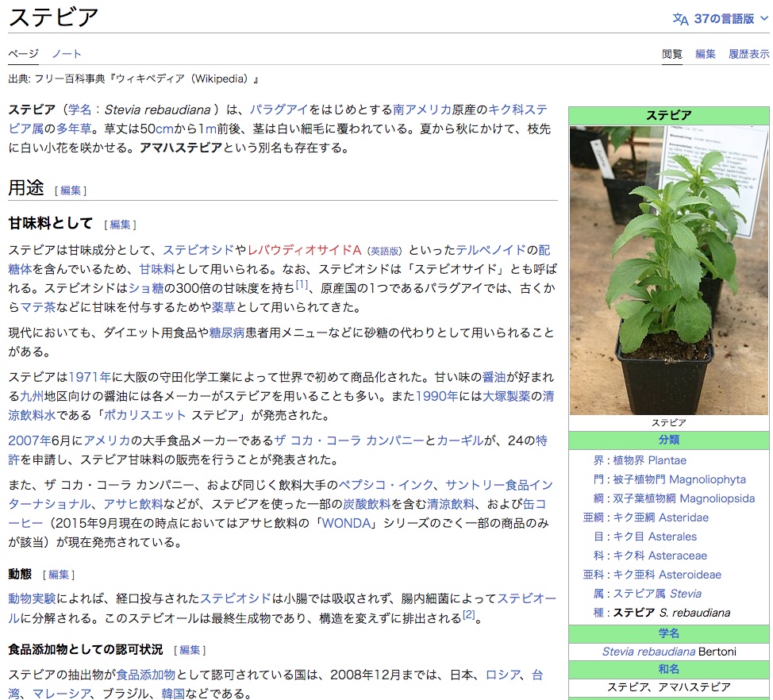
Task: Click the language translation icon
Action: click(680, 18)
